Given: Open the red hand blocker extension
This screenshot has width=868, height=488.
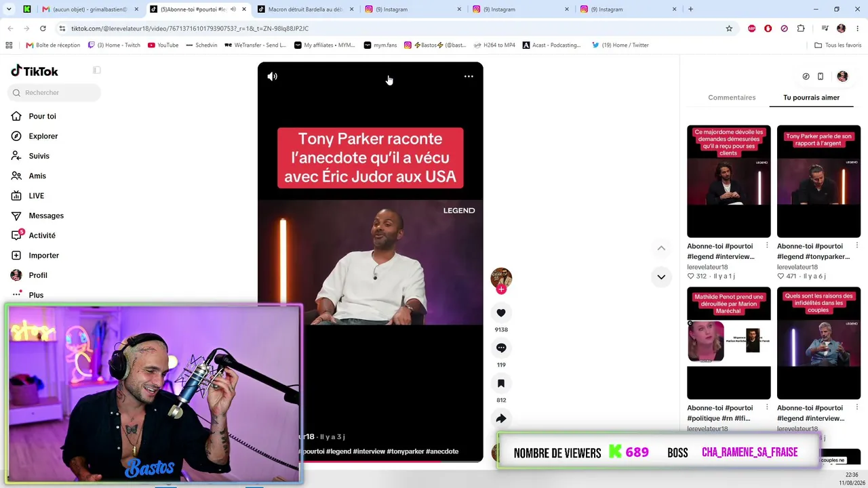Looking at the screenshot, I should pos(768,28).
